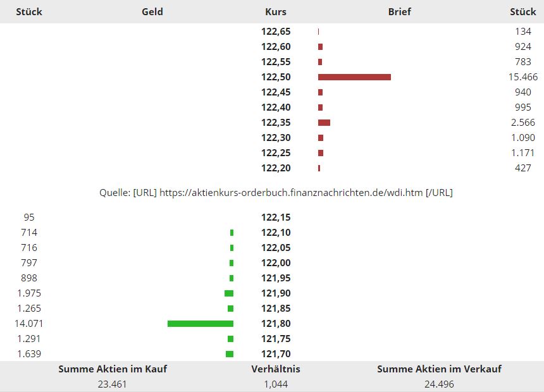Click the Geld column header
The height and width of the screenshot is (392, 544).
pos(152,11)
